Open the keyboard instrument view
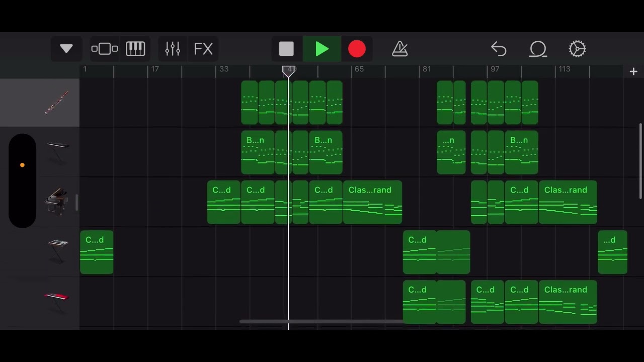Screen dimensions: 644x362 tap(135, 49)
